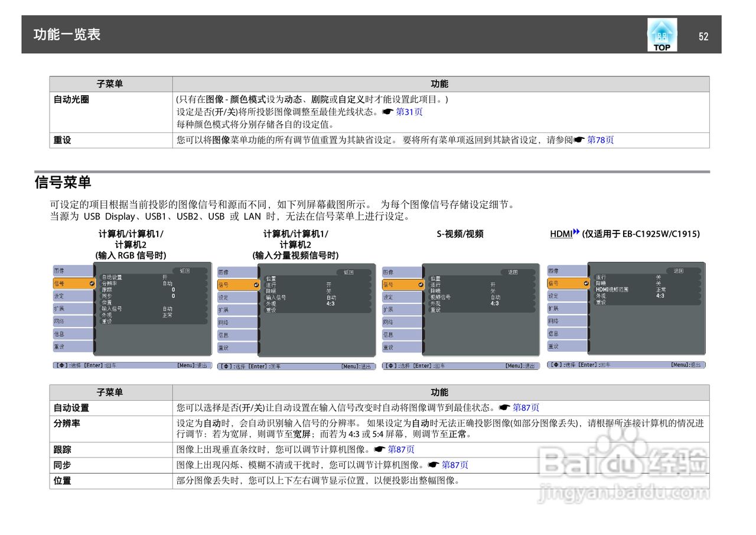Click the enter arrow icon in the HDMI menu screenshot
756x535 pixels.
pos(586,283)
